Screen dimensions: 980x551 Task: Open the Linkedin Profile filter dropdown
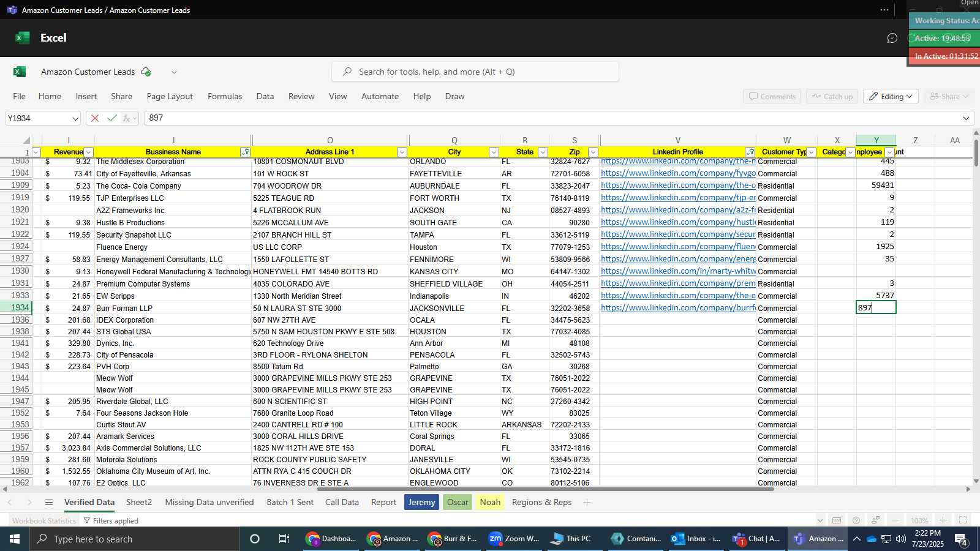click(x=750, y=152)
